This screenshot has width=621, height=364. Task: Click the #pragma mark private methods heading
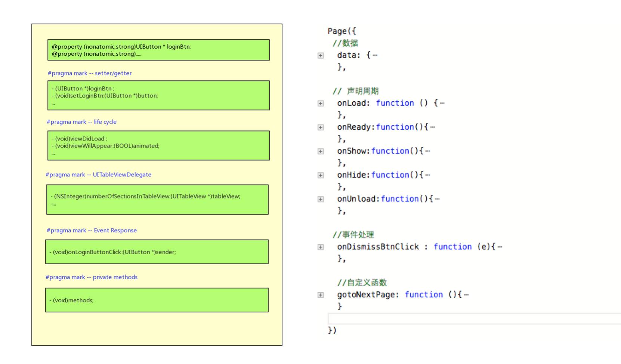[92, 277]
